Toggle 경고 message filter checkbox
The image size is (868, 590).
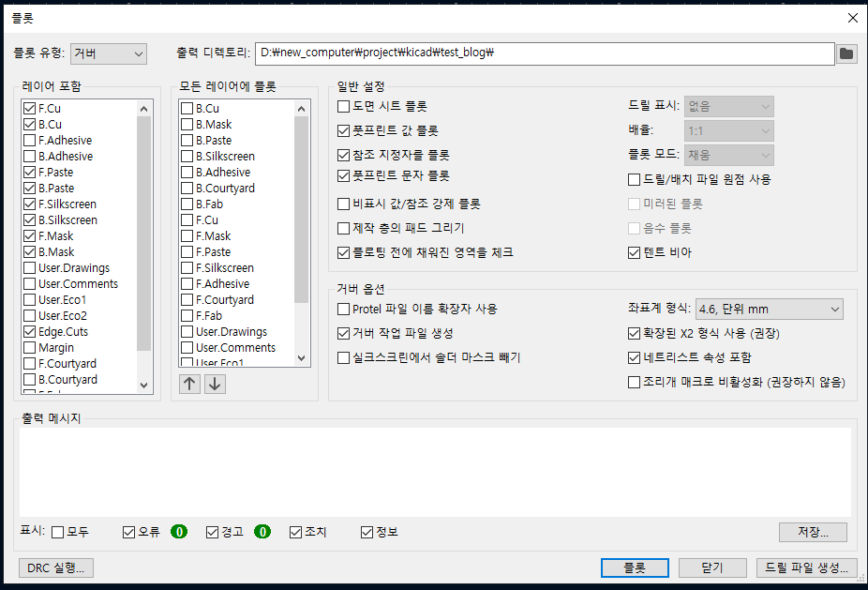[212, 533]
